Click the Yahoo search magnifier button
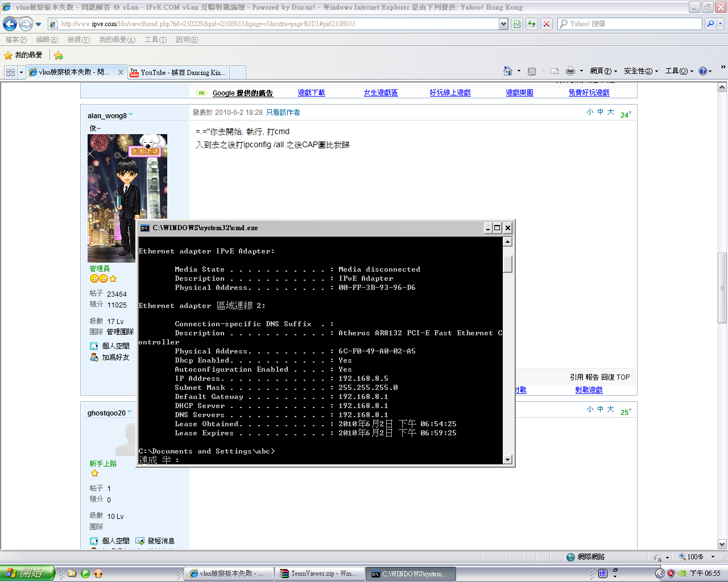The height and width of the screenshot is (582, 728). pos(710,24)
